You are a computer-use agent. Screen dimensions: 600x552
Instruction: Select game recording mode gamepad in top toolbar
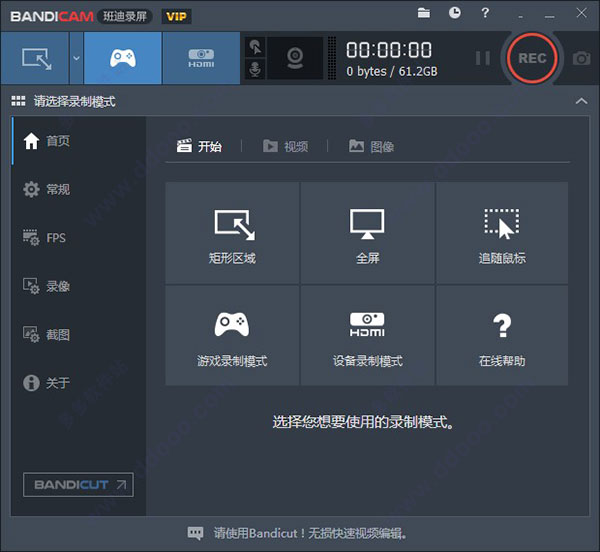tap(122, 58)
